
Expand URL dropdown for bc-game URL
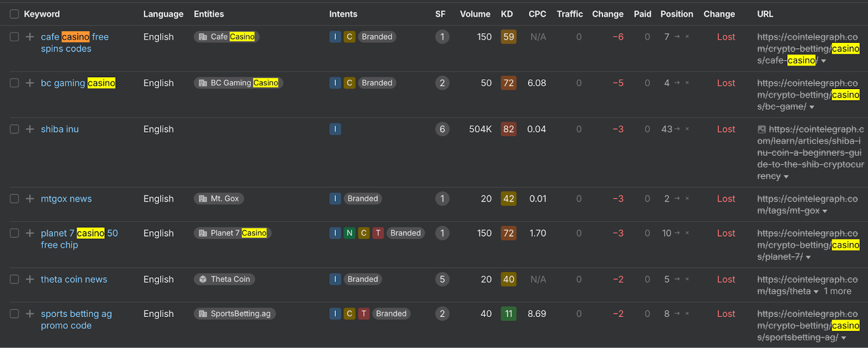tap(812, 107)
